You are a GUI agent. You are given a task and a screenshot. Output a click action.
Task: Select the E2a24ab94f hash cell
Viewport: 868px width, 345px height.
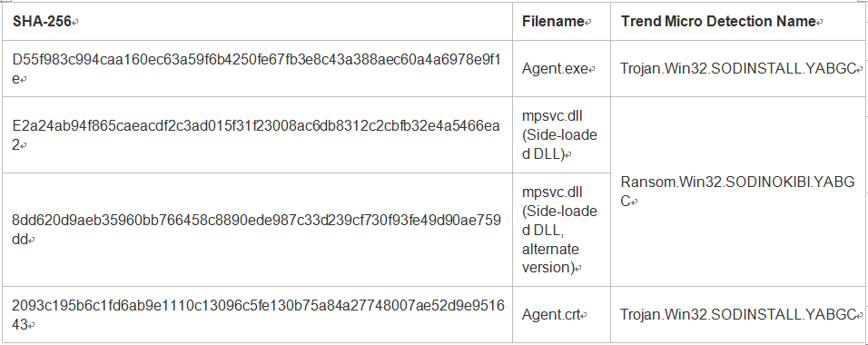coord(257,135)
